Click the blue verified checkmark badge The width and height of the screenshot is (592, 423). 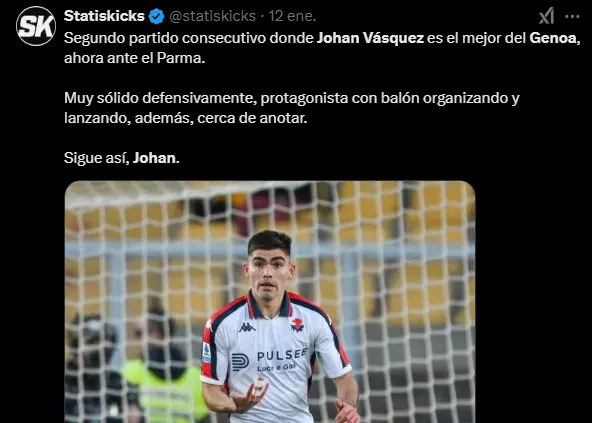point(156,17)
